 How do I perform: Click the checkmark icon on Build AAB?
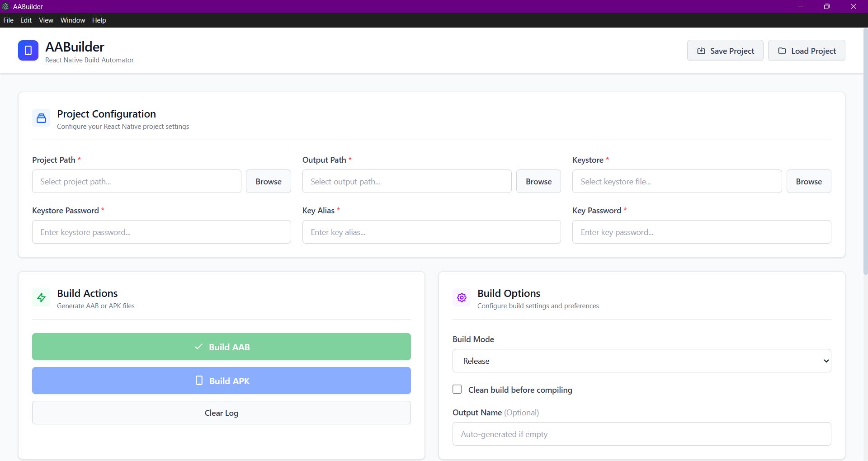click(x=198, y=347)
